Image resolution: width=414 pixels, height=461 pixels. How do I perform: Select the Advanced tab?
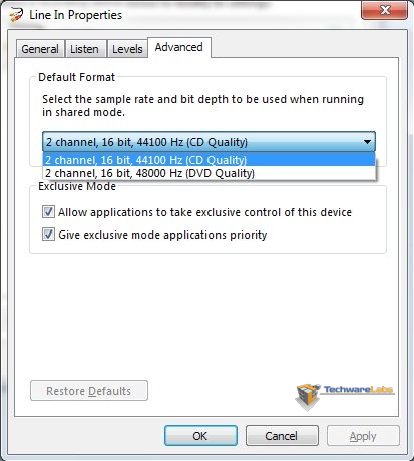coord(179,47)
